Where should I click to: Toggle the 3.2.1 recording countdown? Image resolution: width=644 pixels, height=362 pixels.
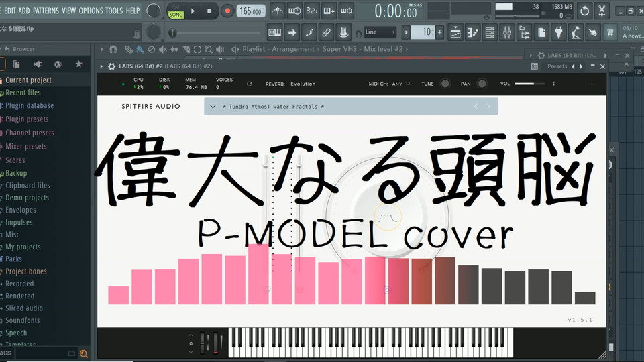click(312, 11)
